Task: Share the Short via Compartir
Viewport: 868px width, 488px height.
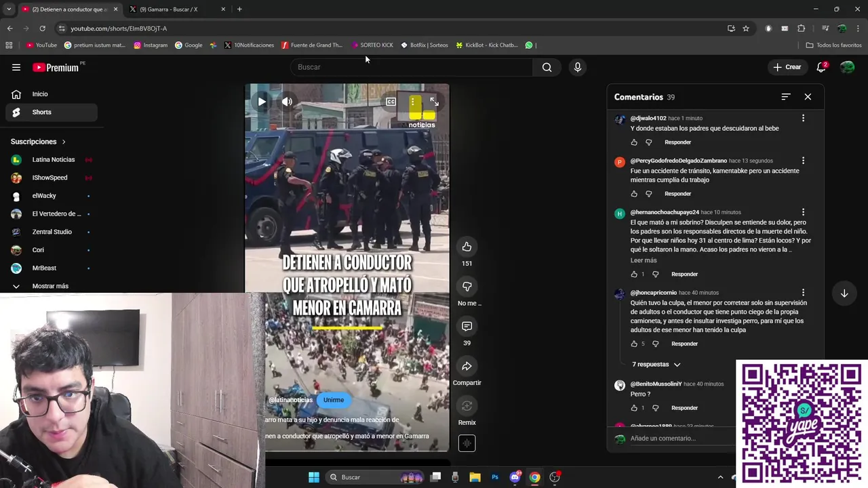Action: point(467,367)
